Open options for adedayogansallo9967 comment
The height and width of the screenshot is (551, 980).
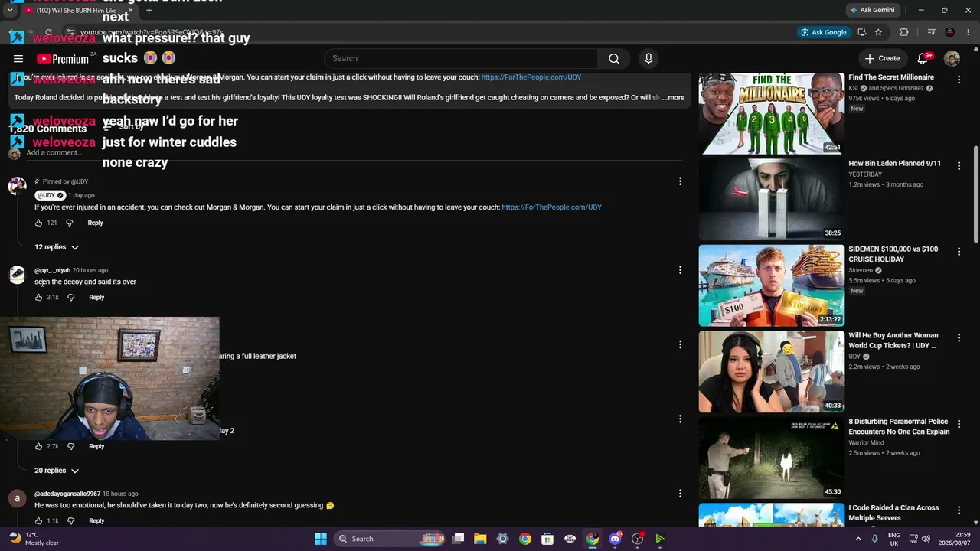tap(680, 494)
